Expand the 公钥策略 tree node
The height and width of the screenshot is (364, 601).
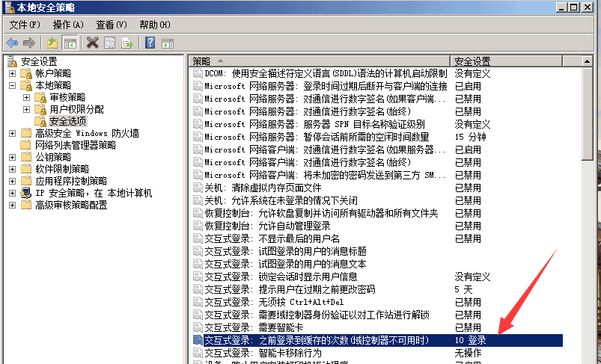tap(12, 157)
